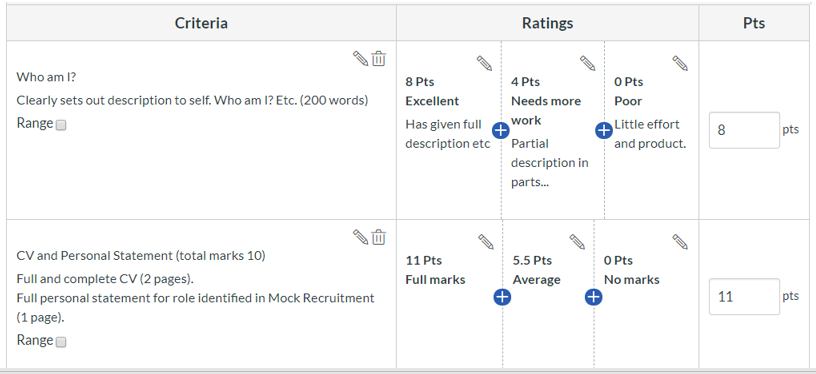
Task: Edit the 5.5 Pts Average rating
Action: click(577, 242)
